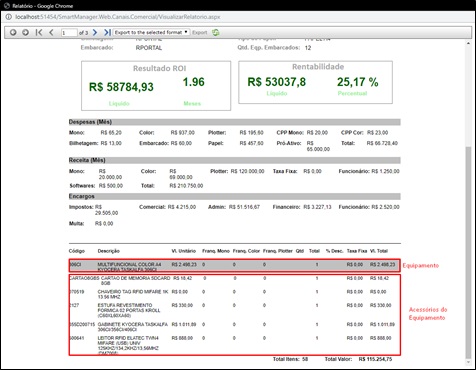Click the Descrição column header
Viewport: 476px width, 370px height.
[x=108, y=251]
